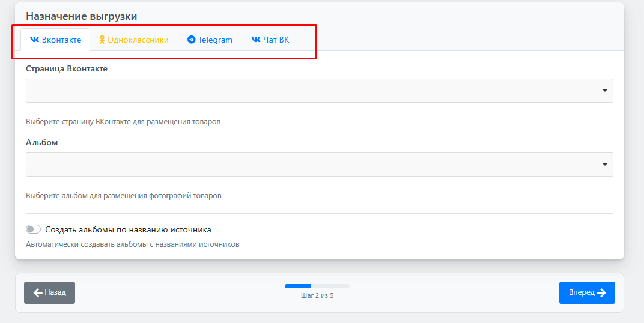
Task: Click the left arrow icon on Назад
Action: 38,292
